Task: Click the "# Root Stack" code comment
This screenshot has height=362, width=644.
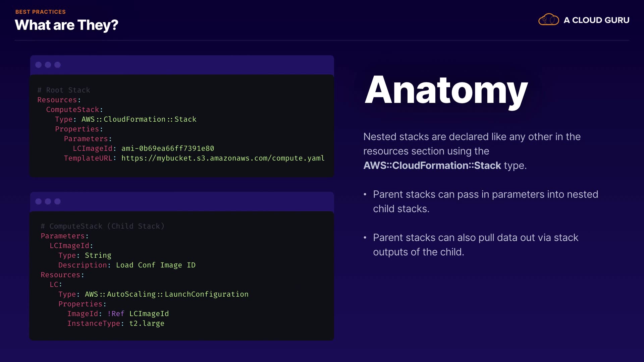Action: coord(64,90)
